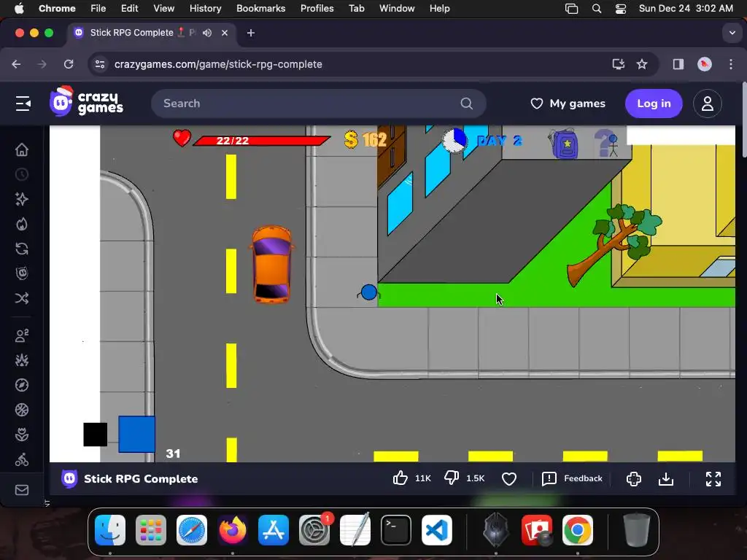Viewport: 747px width, 560px height.
Task: Open Firefox from the dock
Action: point(233,530)
